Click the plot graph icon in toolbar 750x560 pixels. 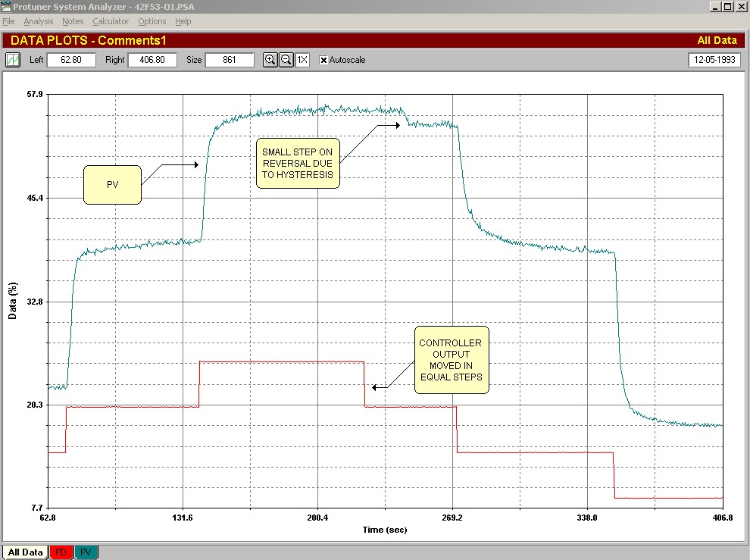pos(14,60)
